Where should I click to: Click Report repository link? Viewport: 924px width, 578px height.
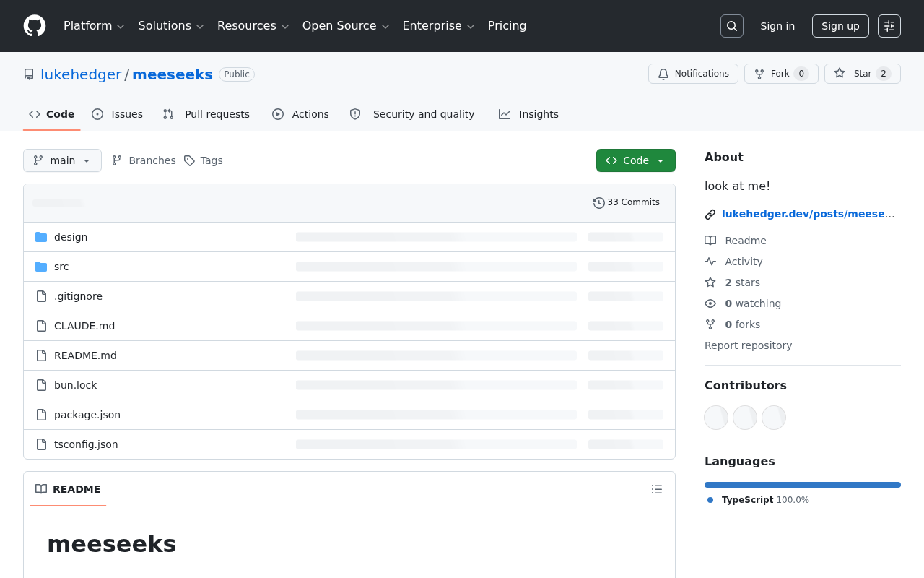pyautogui.click(x=748, y=345)
